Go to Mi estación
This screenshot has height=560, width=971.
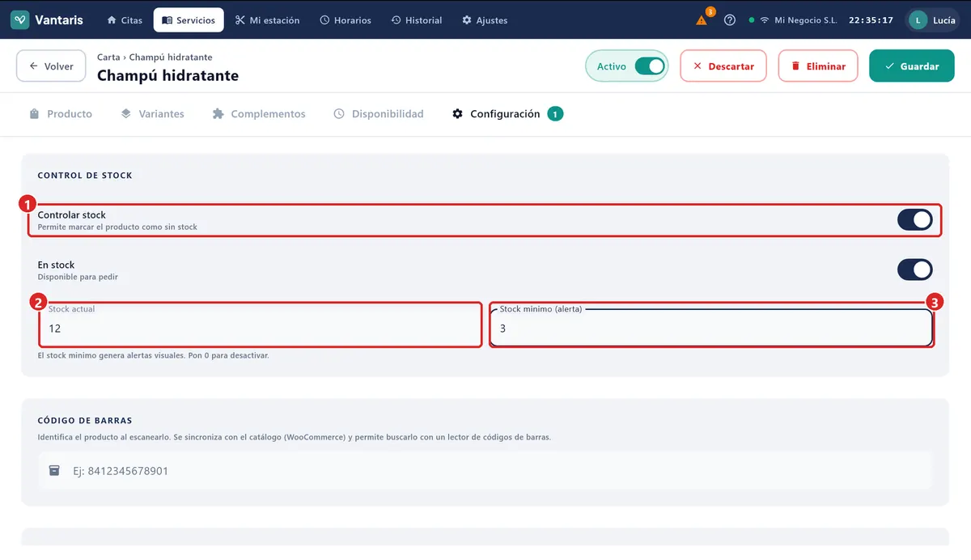pos(267,20)
